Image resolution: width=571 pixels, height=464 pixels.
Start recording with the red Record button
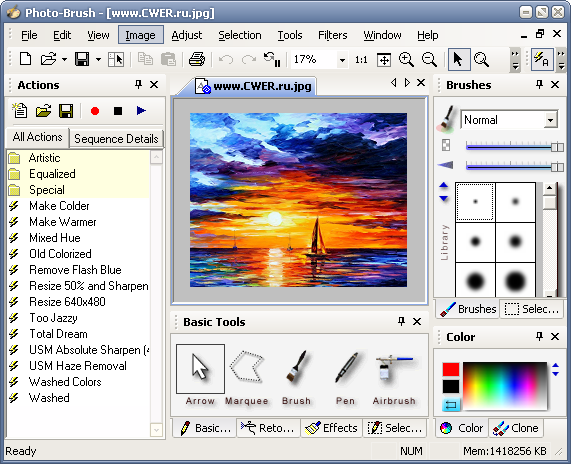95,111
